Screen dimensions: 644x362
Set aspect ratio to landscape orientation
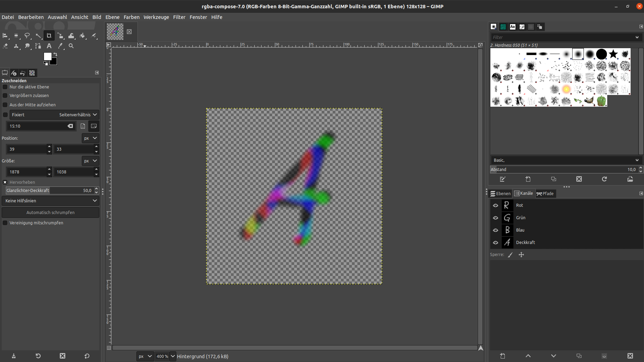coord(94,126)
